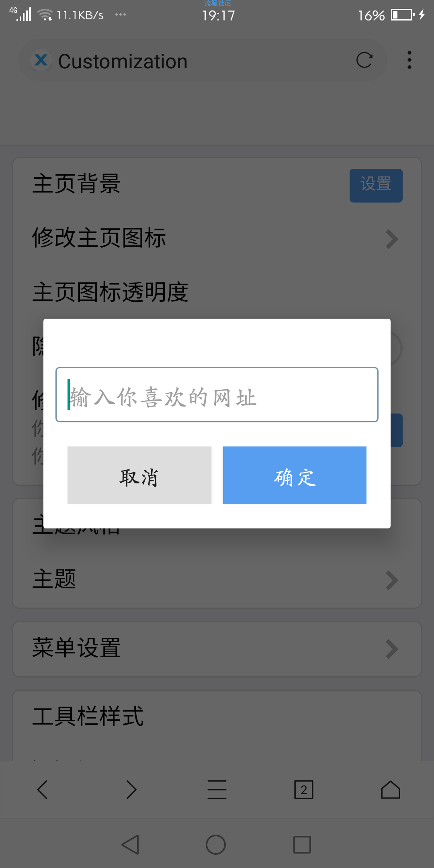
Task: Click the 设置 button for 主页背景
Action: [376, 185]
